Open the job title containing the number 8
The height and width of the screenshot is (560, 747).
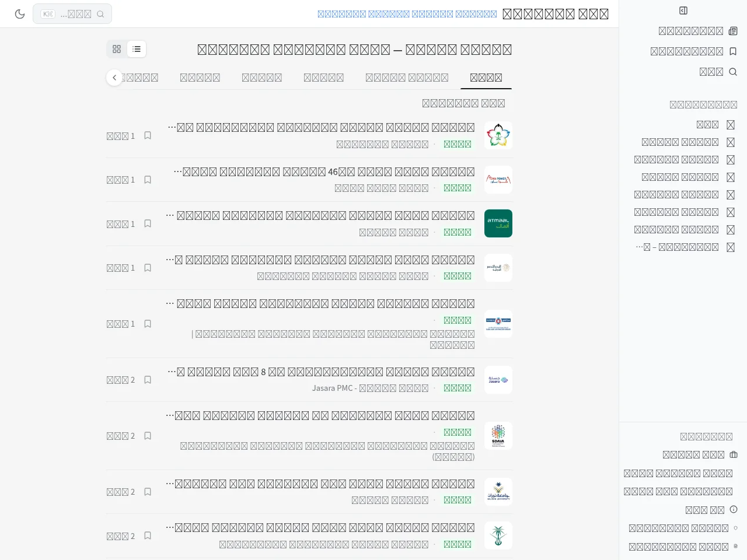[x=322, y=372]
